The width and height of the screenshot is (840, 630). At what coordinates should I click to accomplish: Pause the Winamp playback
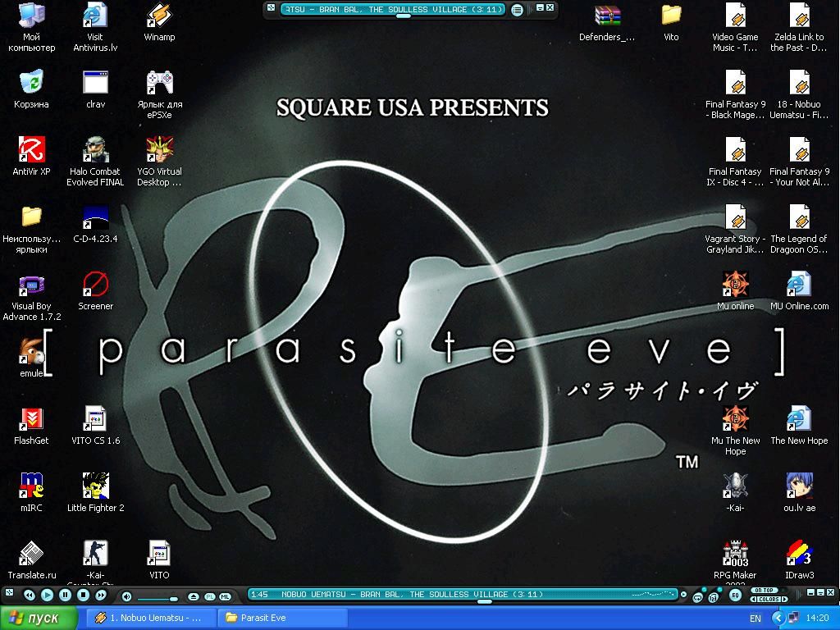tap(66, 595)
